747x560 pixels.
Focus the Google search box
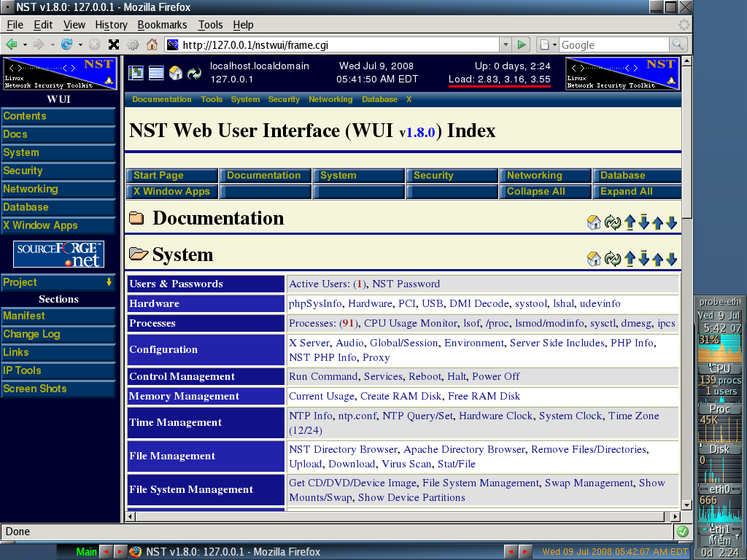pos(614,44)
